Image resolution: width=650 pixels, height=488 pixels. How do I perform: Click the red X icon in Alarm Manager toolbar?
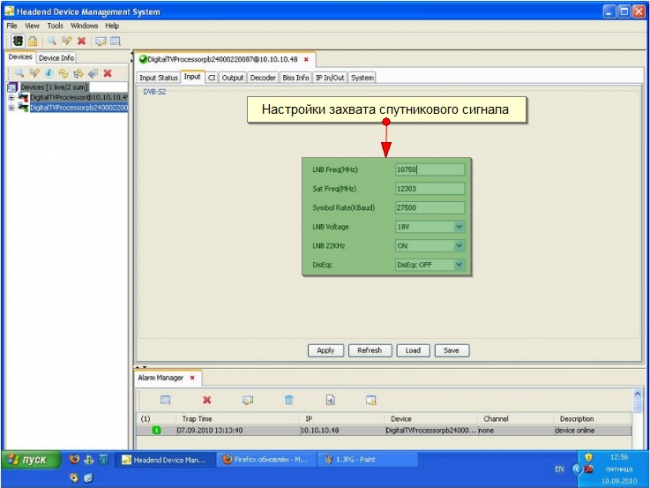(x=207, y=400)
